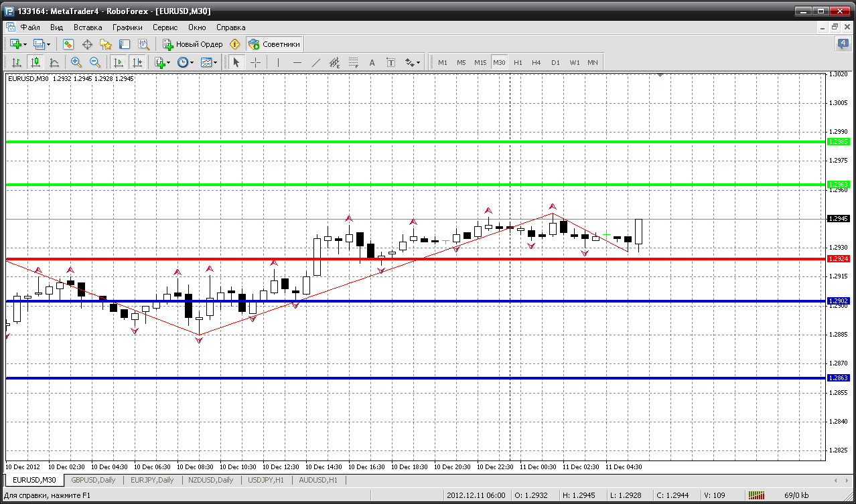Select the cursor arrow tool
Screen dimensions: 856x504
point(236,62)
